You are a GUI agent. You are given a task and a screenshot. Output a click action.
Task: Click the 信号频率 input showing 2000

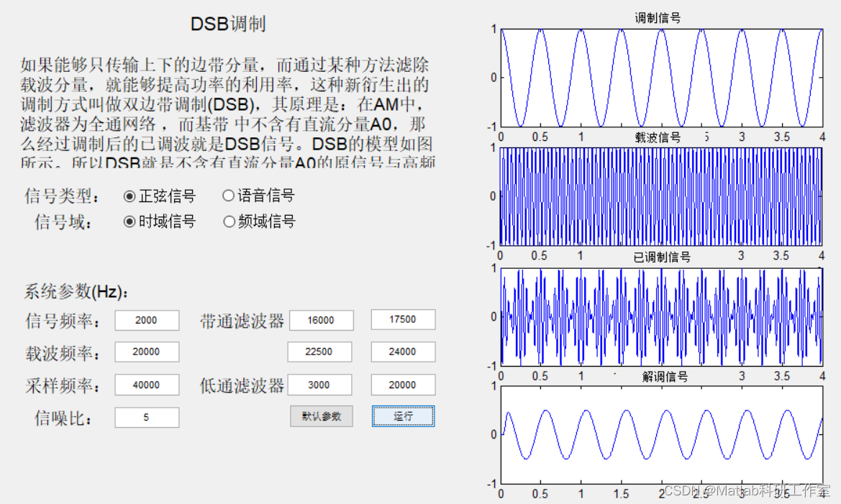[146, 320]
